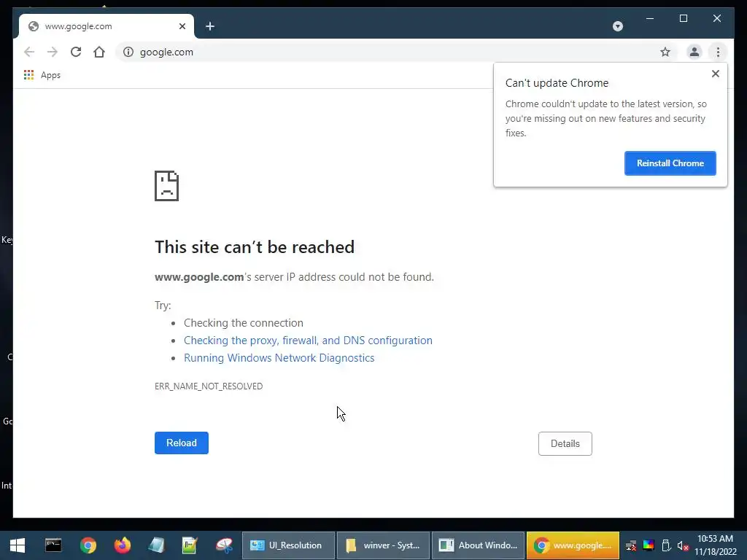
Task: Open the Windows Start menu
Action: click(x=18, y=545)
